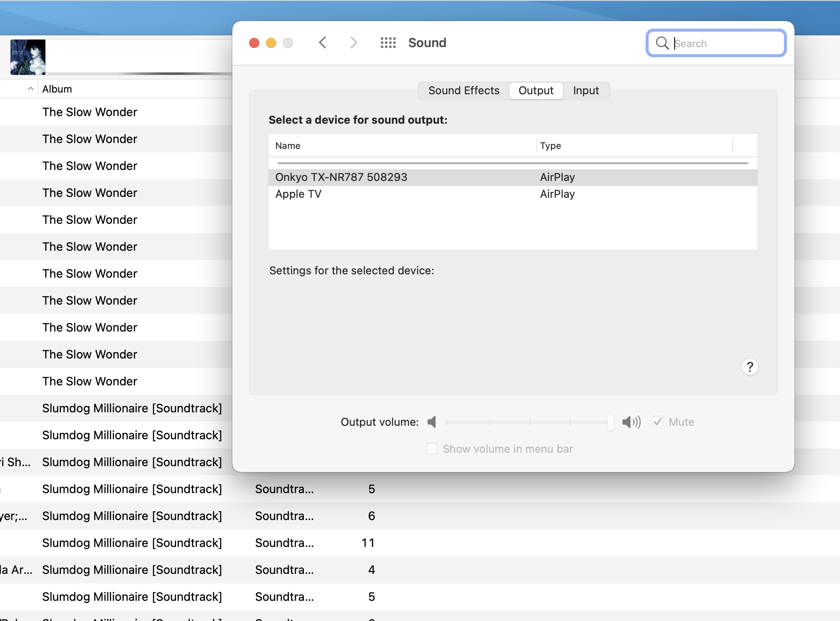Switch to the Input tab
Image resolution: width=840 pixels, height=621 pixels.
586,90
